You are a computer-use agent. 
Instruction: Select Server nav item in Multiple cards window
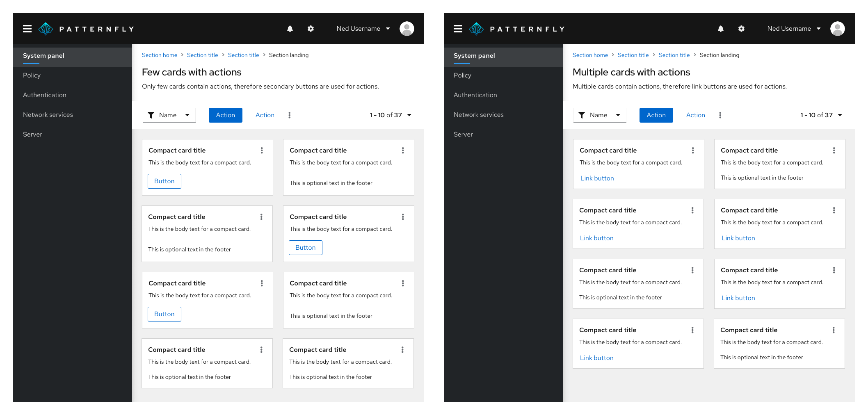click(x=503, y=135)
